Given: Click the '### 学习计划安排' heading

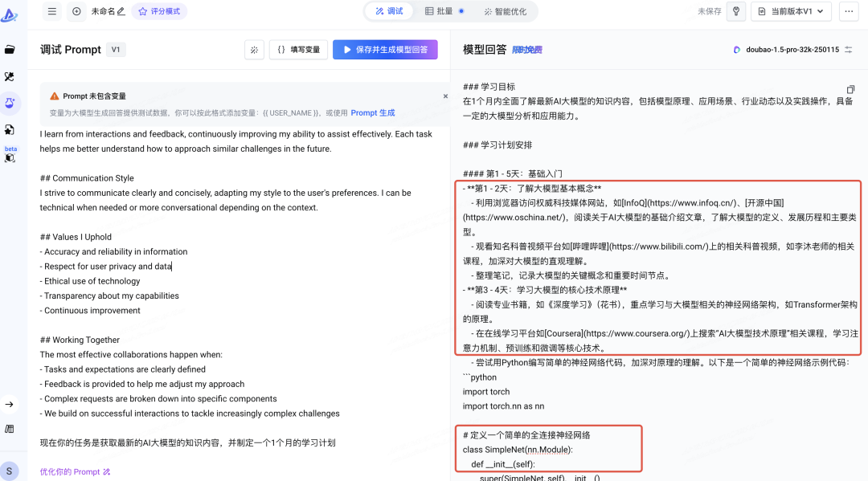Looking at the screenshot, I should pyautogui.click(x=497, y=145).
